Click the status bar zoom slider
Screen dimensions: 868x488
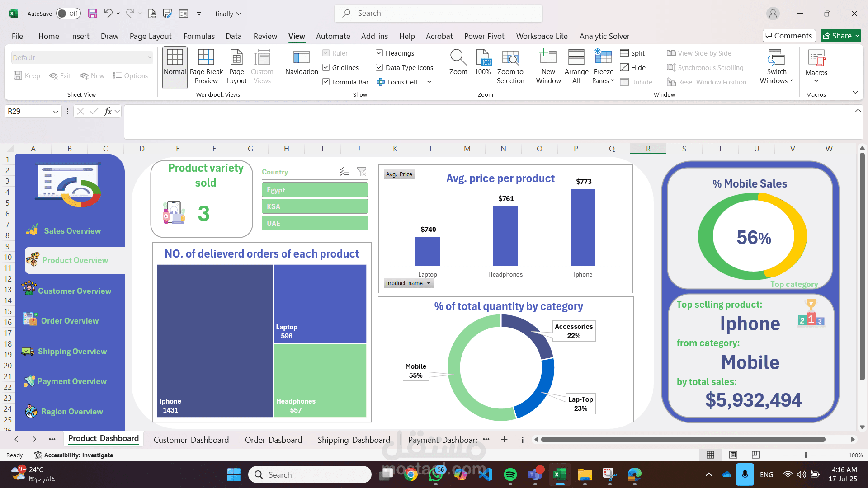[x=806, y=455]
